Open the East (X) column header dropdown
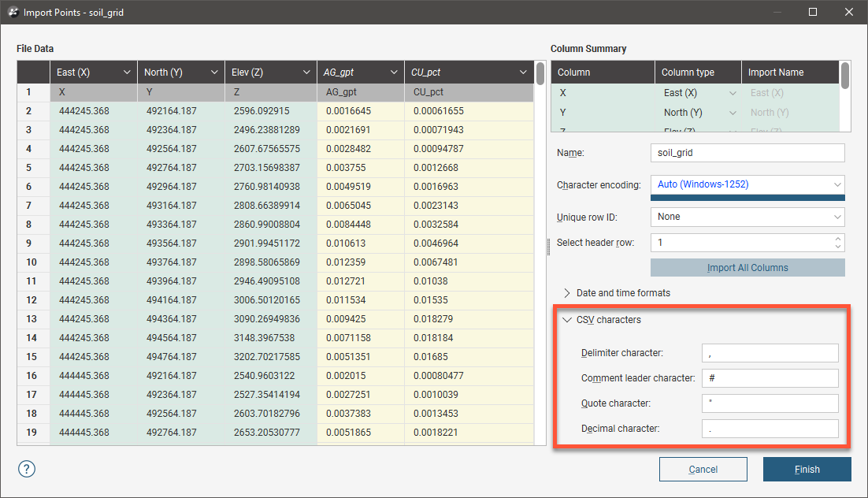The width and height of the screenshot is (868, 498). pos(128,72)
